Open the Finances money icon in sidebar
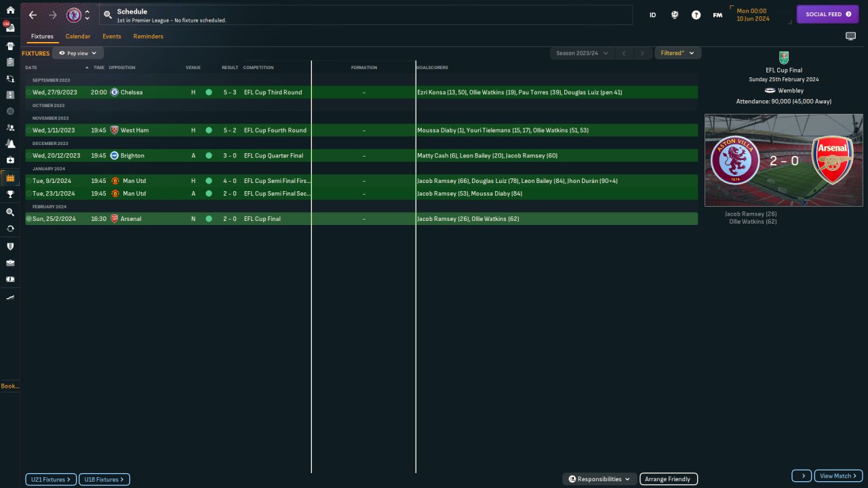868x488 pixels. click(x=10, y=279)
